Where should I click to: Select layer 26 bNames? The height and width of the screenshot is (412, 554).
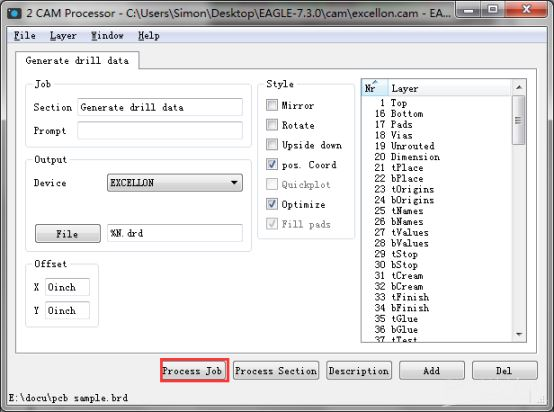(x=437, y=222)
